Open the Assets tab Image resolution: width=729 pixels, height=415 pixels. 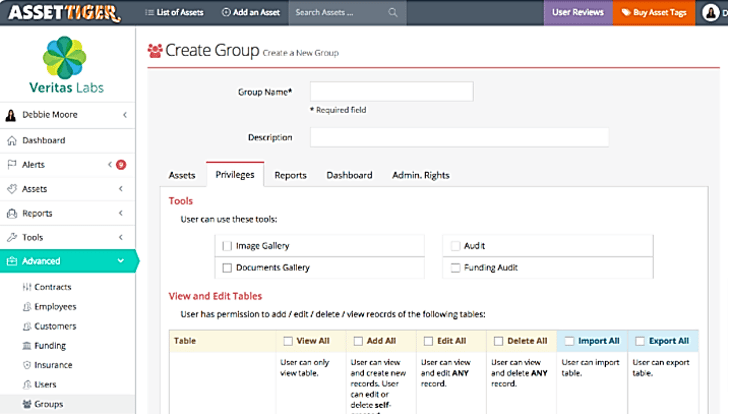(x=182, y=175)
